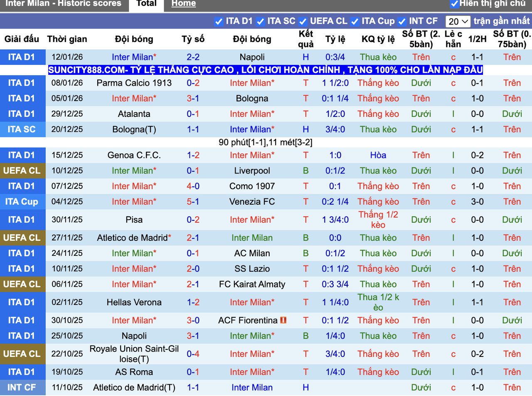
Task: Click the 0:3 3/4 odds in Kairat row
Action: pyautogui.click(x=335, y=285)
